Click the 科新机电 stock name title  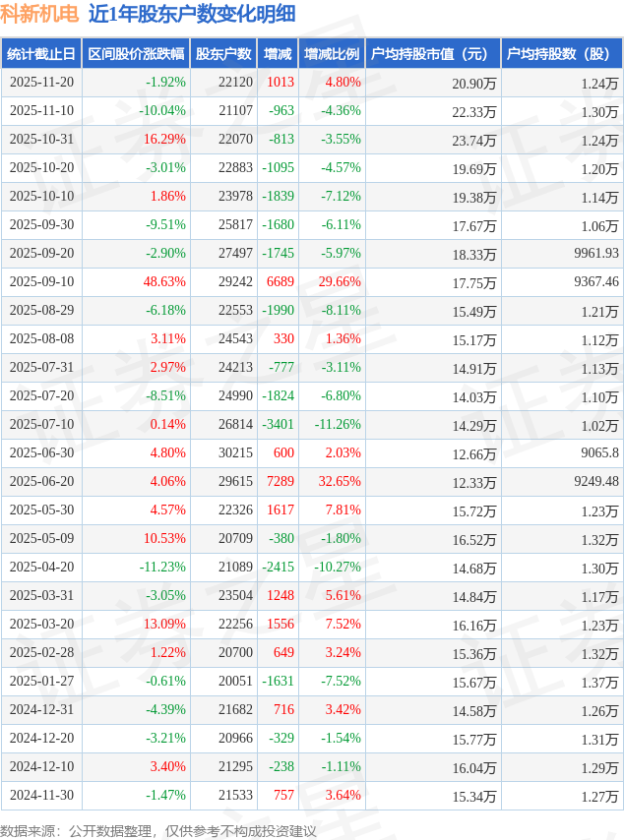tap(39, 14)
